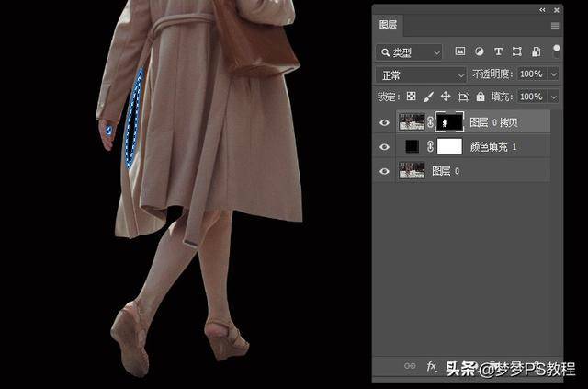Filter layers by smart object icon

(535, 51)
